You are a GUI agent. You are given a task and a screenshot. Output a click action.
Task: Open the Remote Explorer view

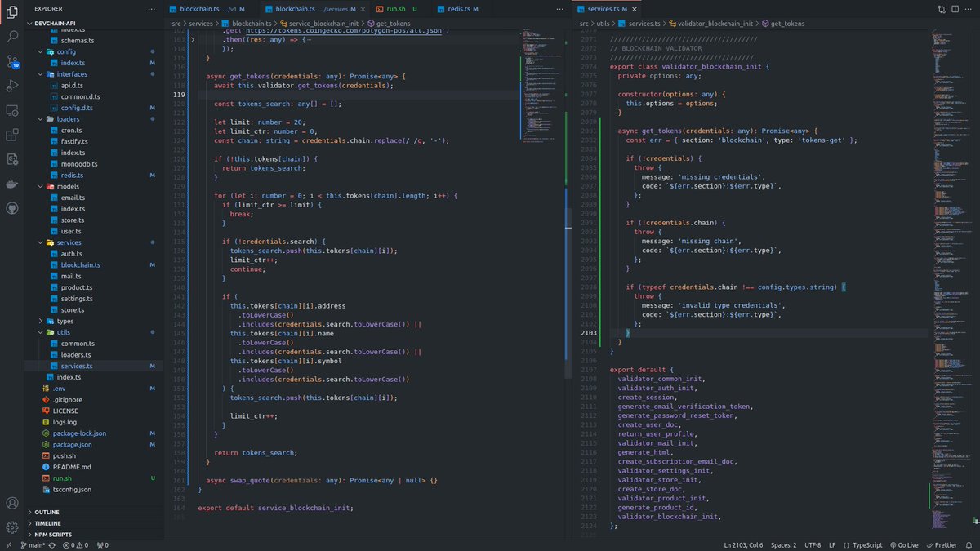(12, 110)
